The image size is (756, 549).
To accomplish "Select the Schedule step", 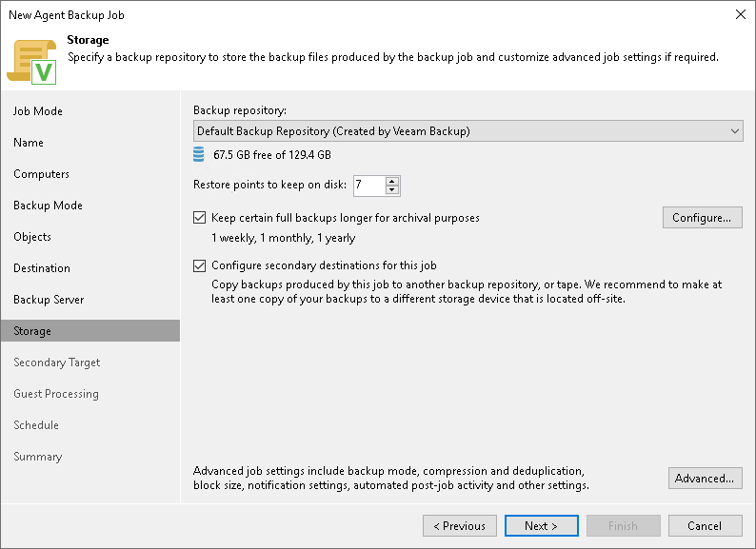I will tap(36, 425).
